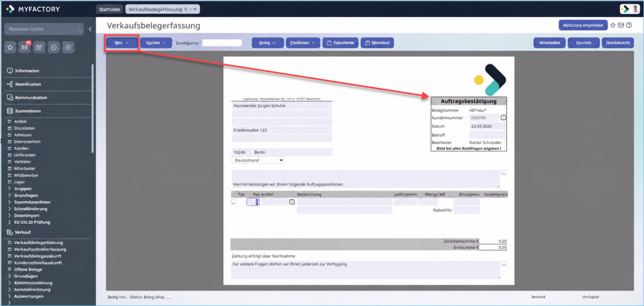Open Kunden in the Stammdaten list
The width and height of the screenshot is (644, 306).
22,148
